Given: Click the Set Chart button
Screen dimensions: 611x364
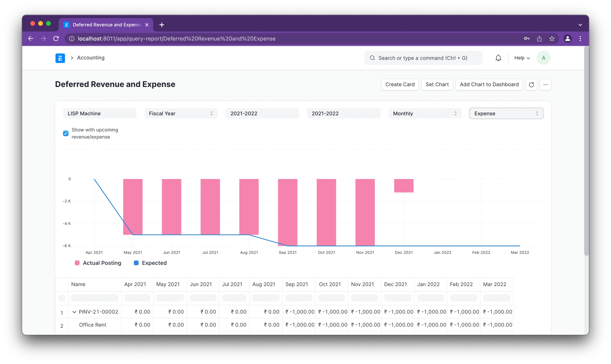Looking at the screenshot, I should tap(437, 85).
